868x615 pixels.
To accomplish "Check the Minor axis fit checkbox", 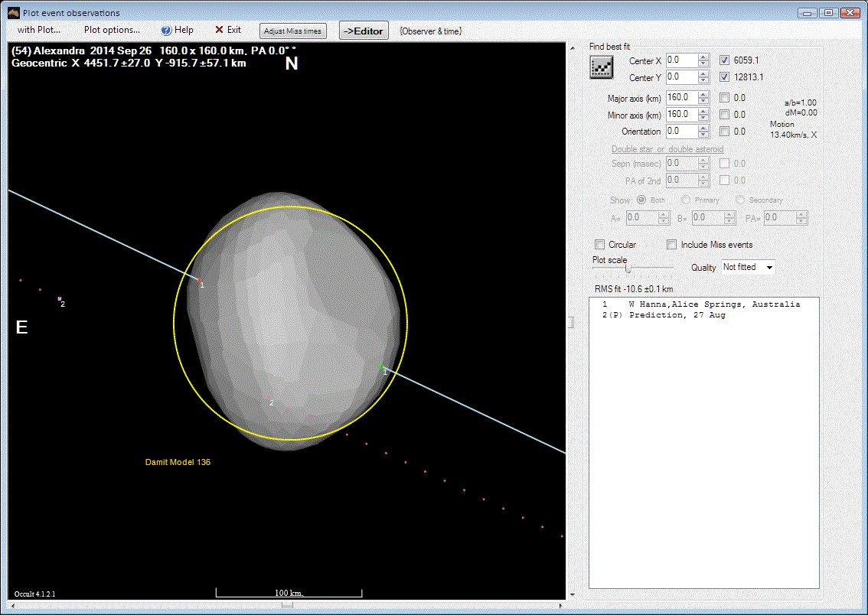I will pos(724,115).
